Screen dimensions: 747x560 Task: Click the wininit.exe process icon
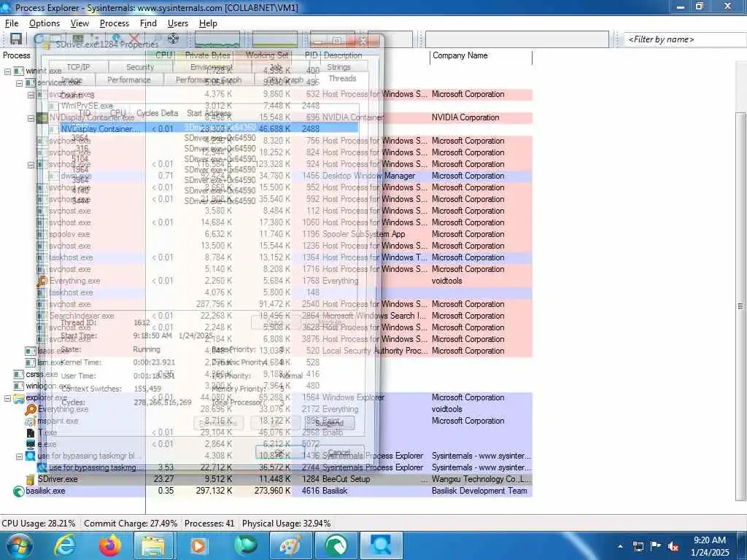point(18,71)
